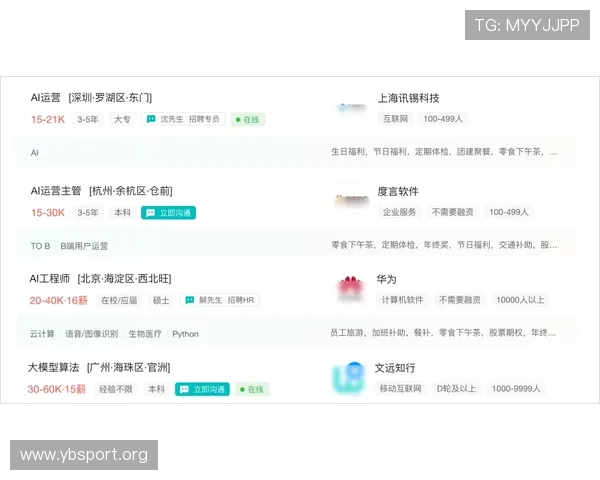Click the 移动互联网 industry tag

pyautogui.click(x=400, y=389)
